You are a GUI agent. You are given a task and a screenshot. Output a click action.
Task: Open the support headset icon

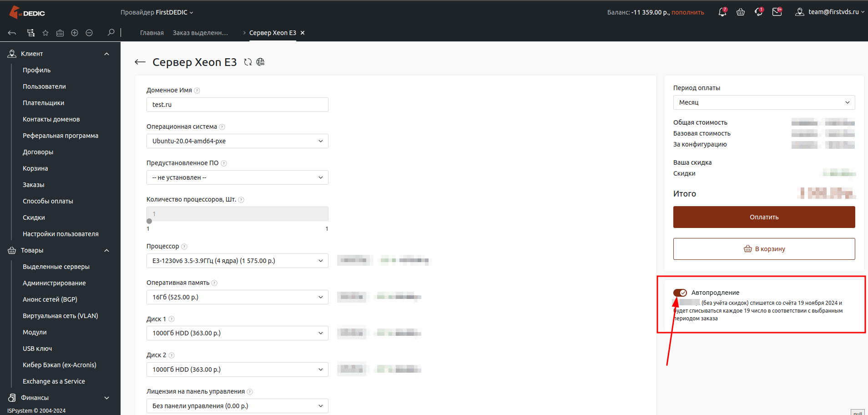(759, 12)
